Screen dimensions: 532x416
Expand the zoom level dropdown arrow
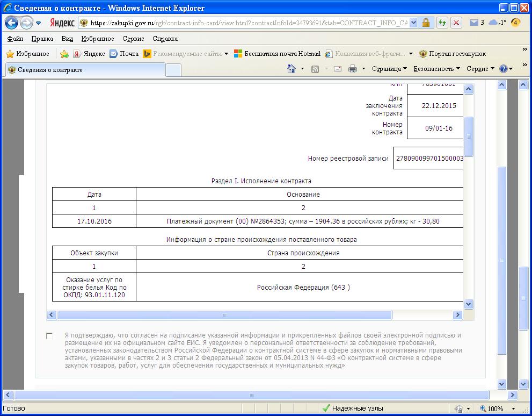coord(513,408)
